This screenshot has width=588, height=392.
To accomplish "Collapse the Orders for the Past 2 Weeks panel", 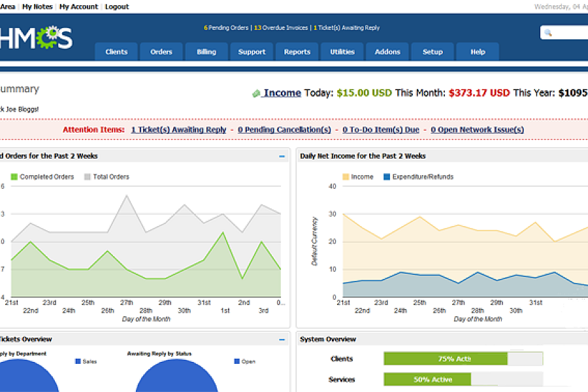I will click(282, 156).
